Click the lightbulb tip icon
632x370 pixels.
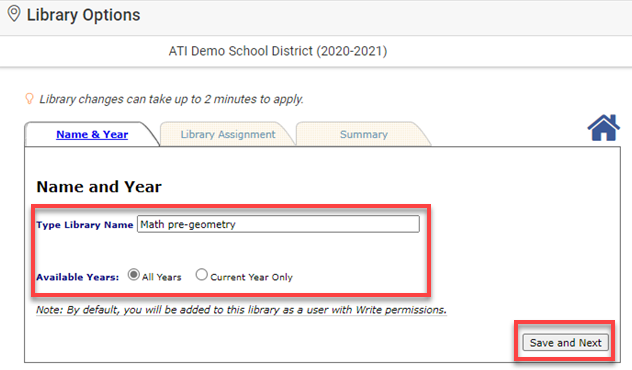click(x=29, y=98)
